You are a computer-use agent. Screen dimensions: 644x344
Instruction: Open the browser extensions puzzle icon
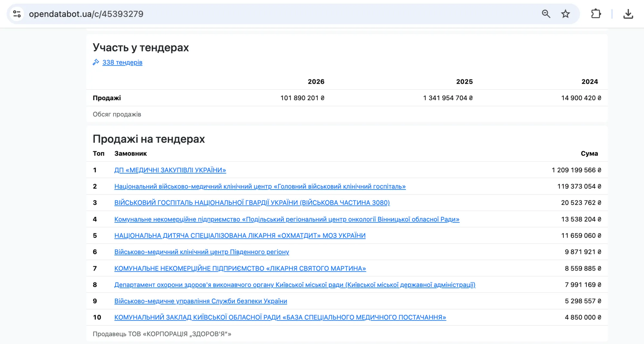click(596, 14)
